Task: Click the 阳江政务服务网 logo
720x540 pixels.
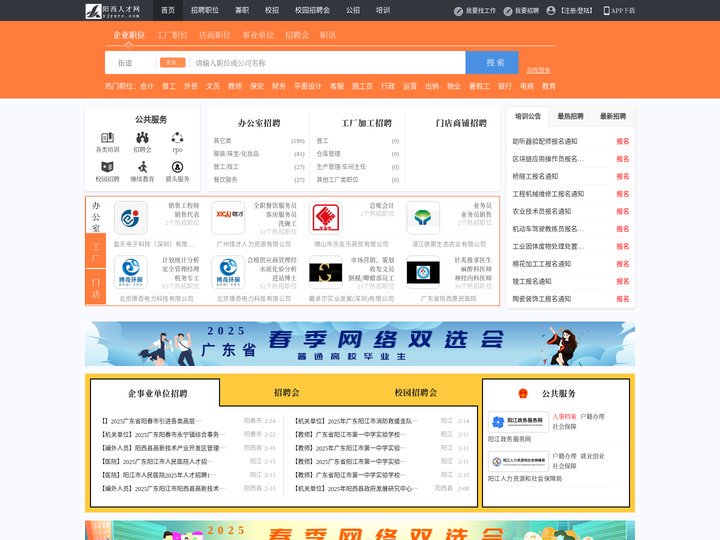Action: [518, 422]
